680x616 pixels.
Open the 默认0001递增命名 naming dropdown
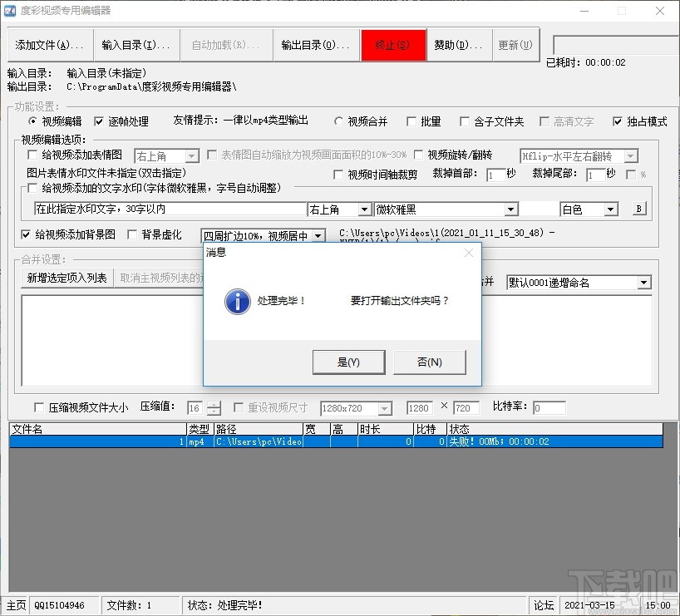(644, 282)
